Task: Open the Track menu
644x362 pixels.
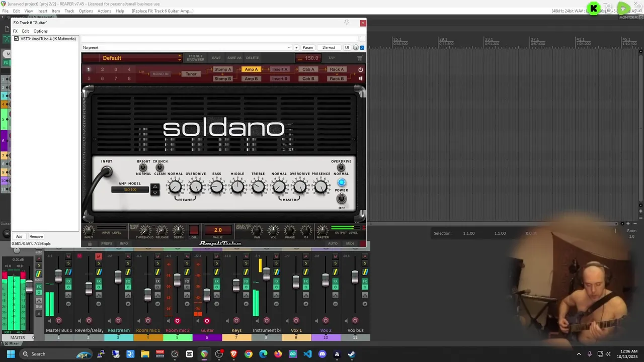Action: (69, 11)
